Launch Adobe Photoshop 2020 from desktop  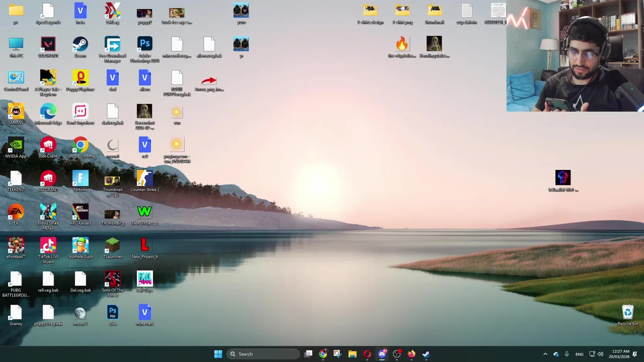coord(144,50)
